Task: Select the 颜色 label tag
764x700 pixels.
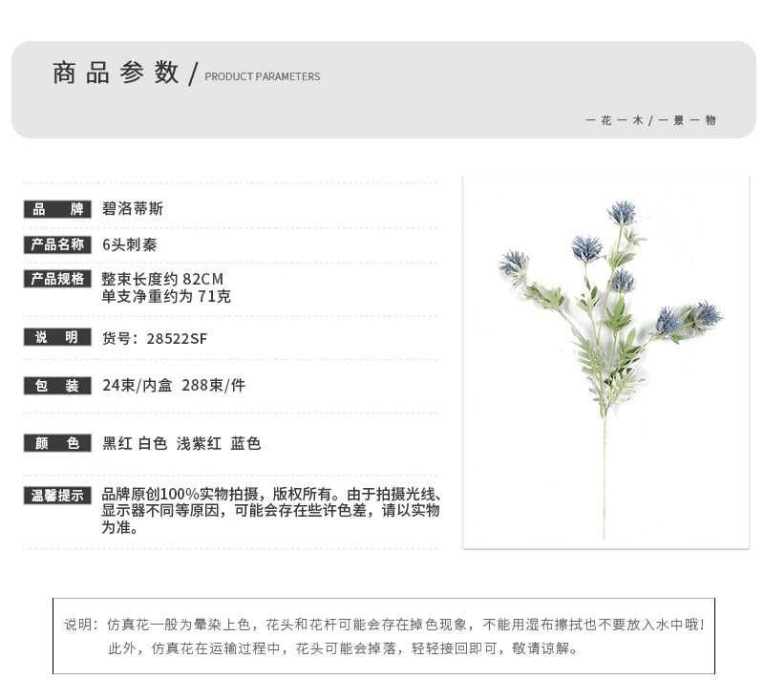Action: (57, 443)
